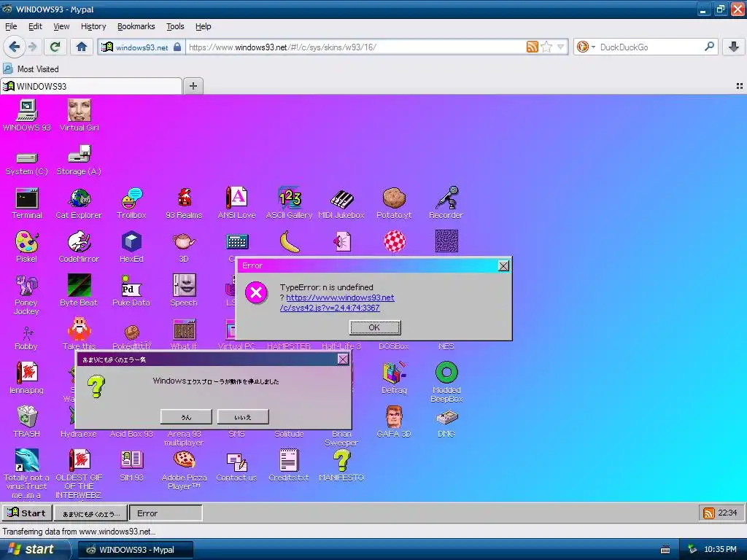This screenshot has width=747, height=560.
Task: Bookmark this page with the star
Action: tap(546, 47)
